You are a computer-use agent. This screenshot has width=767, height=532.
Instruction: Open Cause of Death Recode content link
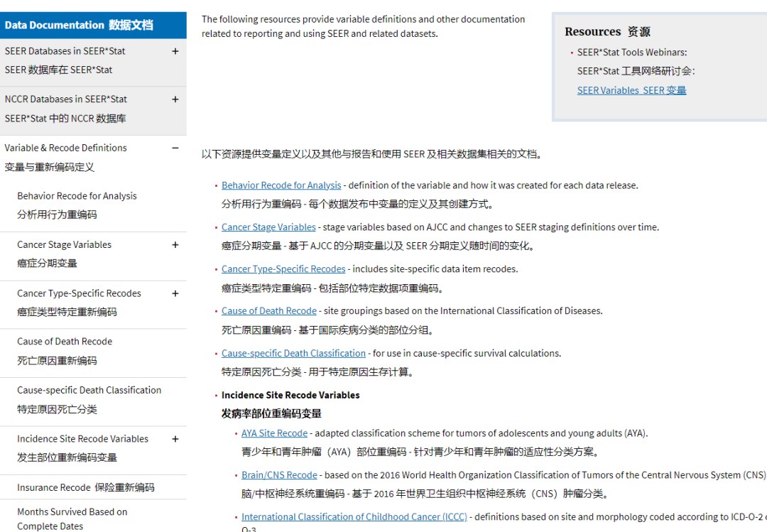[x=269, y=311]
